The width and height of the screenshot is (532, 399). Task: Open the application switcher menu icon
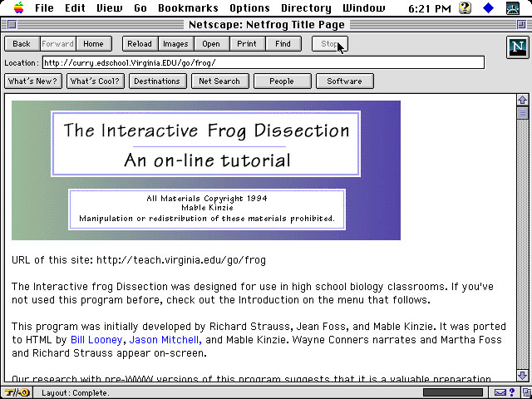tap(512, 7)
